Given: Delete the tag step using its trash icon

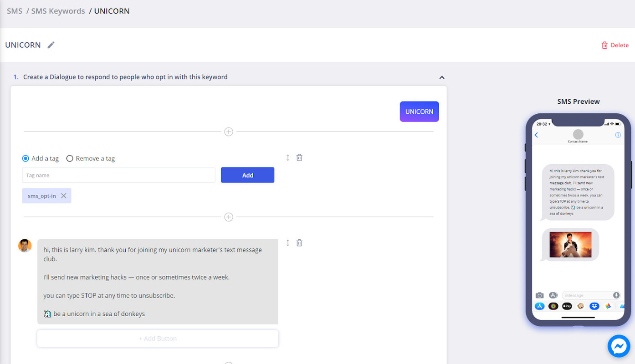Looking at the screenshot, I should coord(299,157).
